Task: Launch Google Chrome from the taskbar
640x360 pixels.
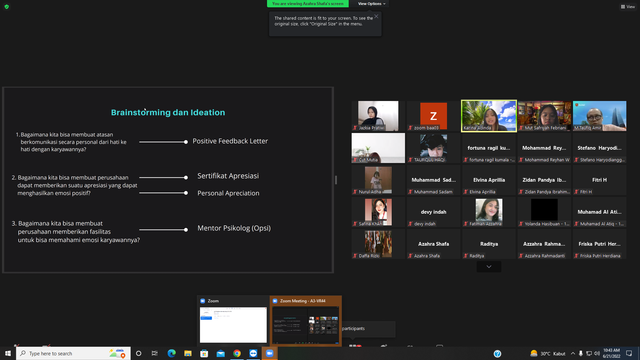Action: pos(237,353)
